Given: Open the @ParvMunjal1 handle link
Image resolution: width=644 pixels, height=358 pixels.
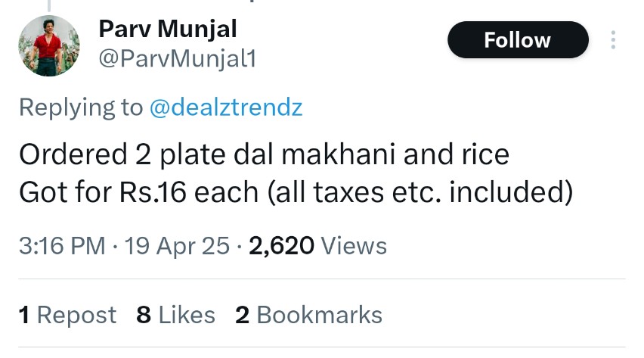Looking at the screenshot, I should [x=178, y=58].
